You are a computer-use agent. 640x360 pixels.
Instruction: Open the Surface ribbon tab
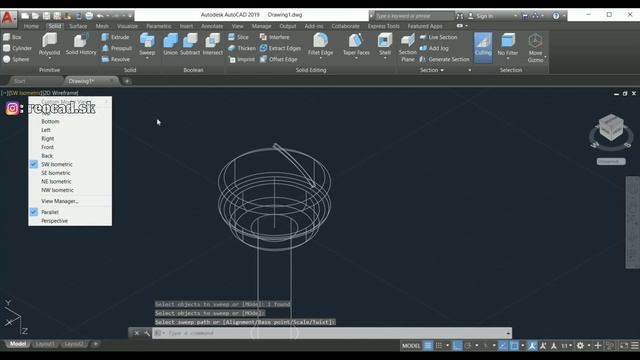coord(78,26)
